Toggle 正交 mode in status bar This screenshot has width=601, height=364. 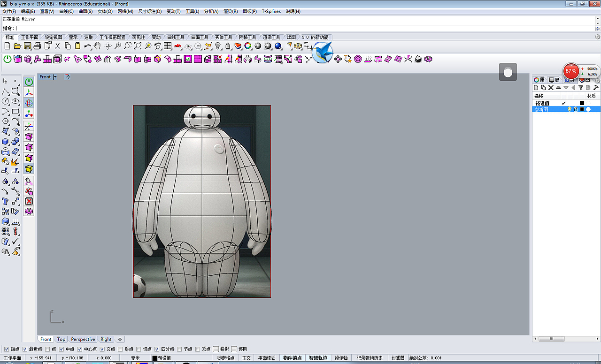247,358
